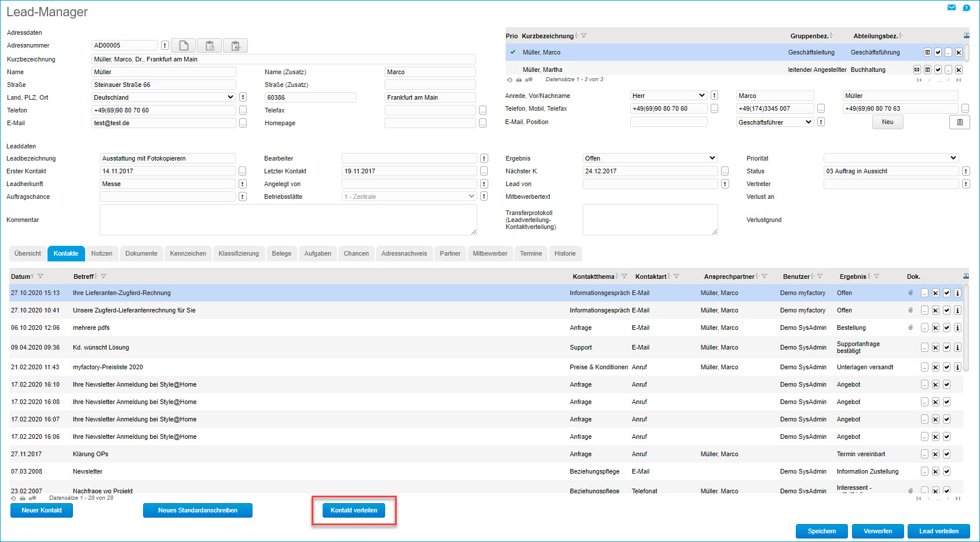This screenshot has height=542, width=980.
Task: Click info icon for Unsere Zugferd-Lieferantenrechnung row
Action: [x=957, y=310]
